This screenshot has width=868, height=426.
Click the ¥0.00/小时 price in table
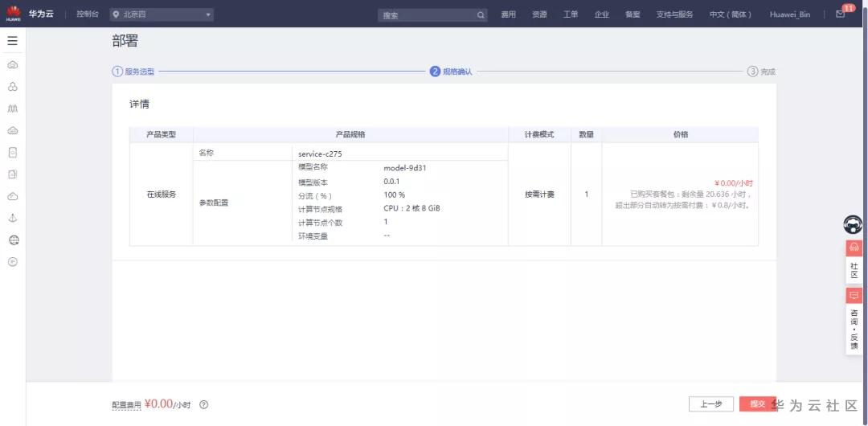(734, 183)
